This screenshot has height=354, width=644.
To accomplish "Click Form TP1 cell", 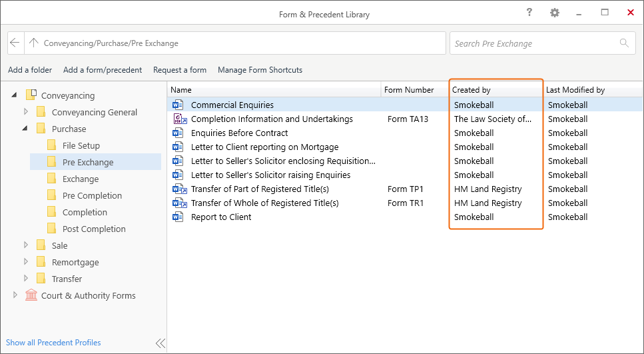I will point(406,189).
